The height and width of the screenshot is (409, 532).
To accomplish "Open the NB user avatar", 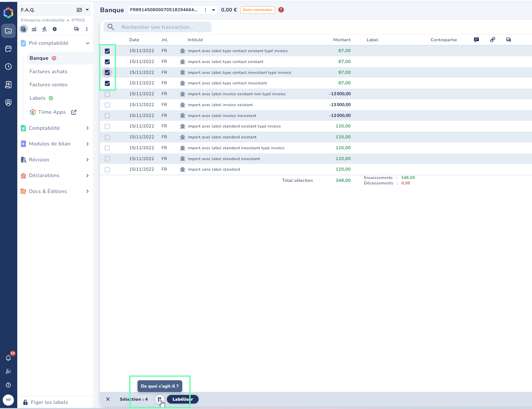I will (8, 400).
